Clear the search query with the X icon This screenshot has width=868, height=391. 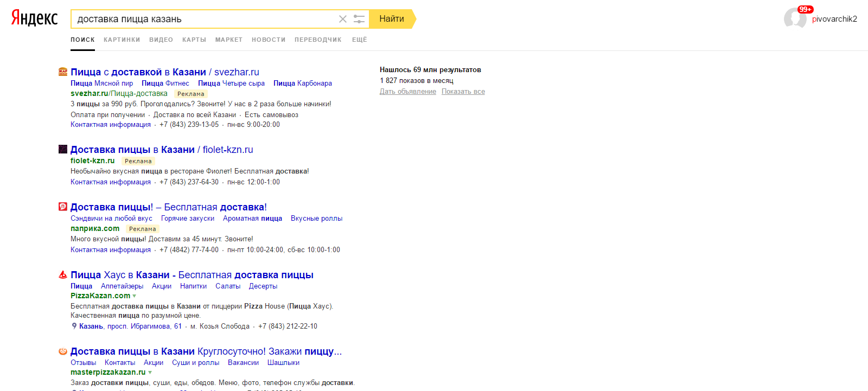pyautogui.click(x=343, y=19)
